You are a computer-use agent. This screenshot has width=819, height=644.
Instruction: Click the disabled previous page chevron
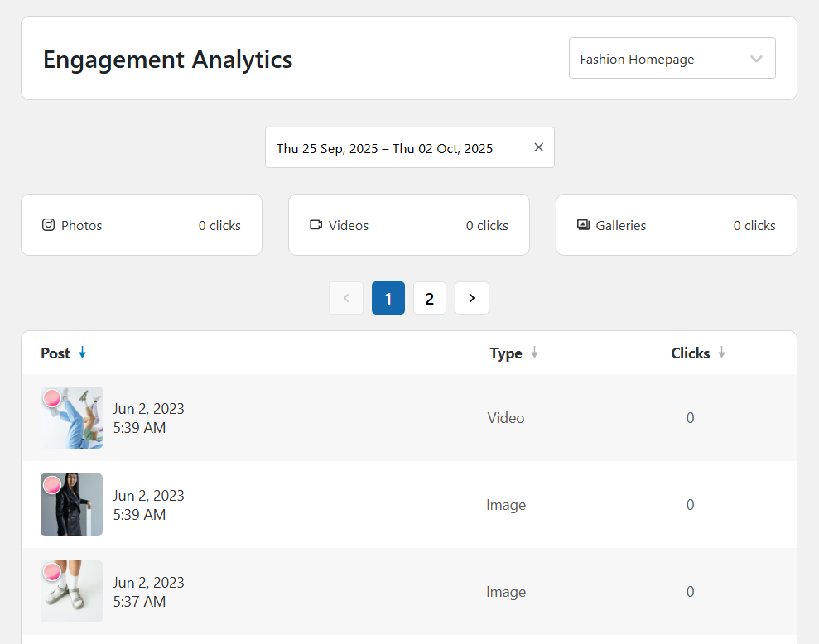point(346,298)
